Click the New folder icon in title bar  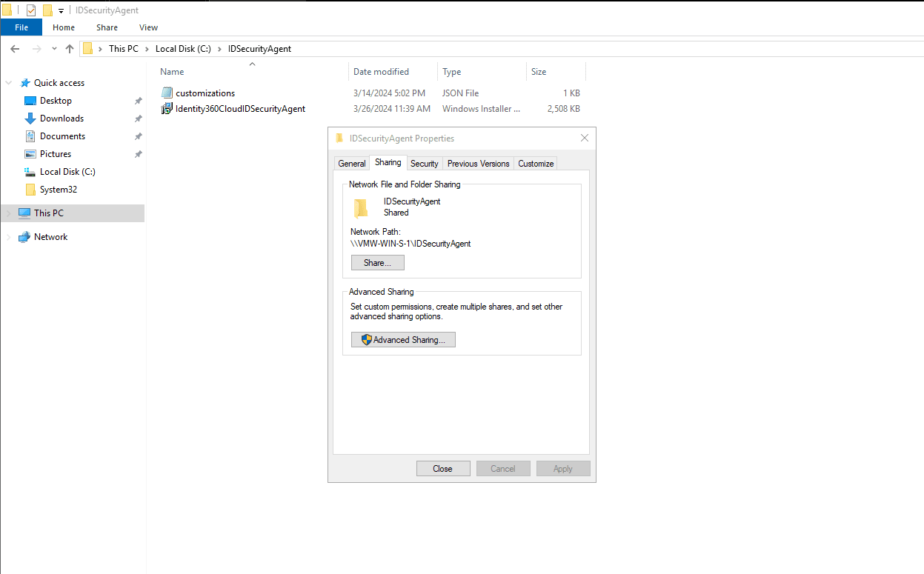click(47, 10)
